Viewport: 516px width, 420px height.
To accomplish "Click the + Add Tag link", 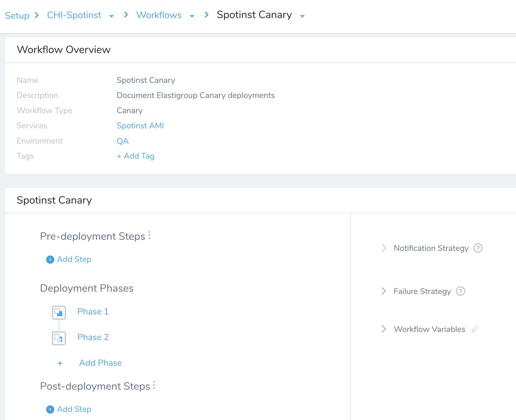I will coord(135,156).
